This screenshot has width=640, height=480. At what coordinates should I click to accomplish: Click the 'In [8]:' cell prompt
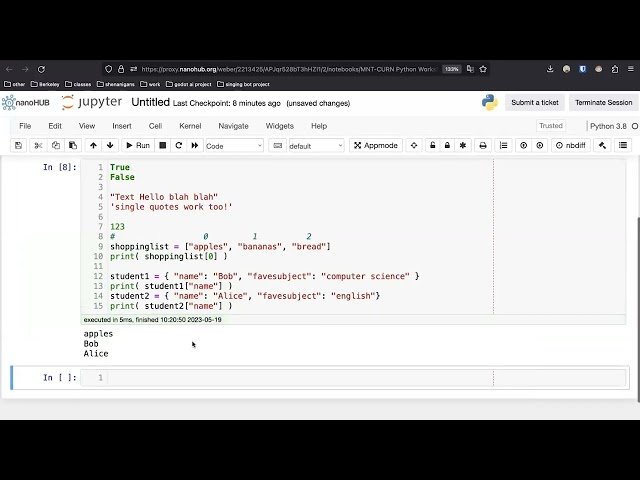[60, 167]
